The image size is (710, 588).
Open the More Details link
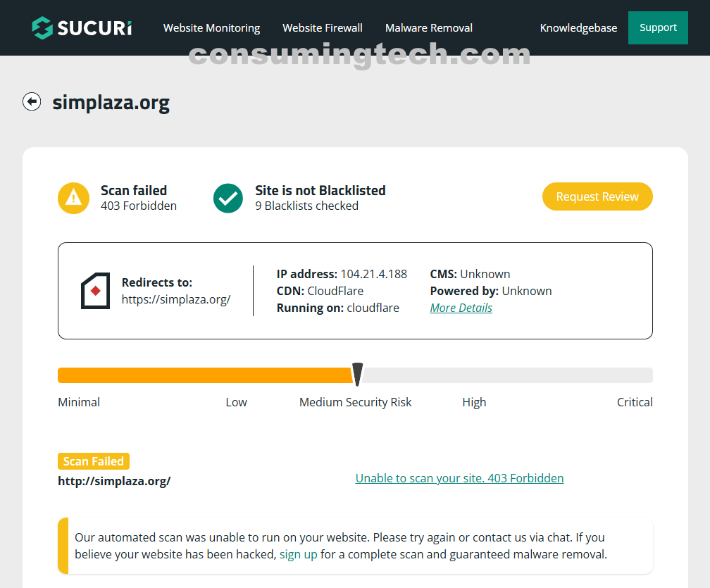(461, 308)
